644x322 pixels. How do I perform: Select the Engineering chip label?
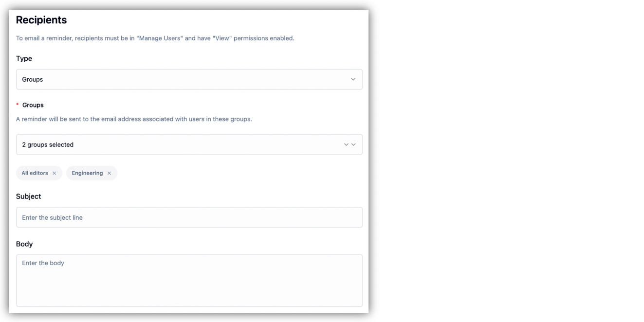pos(87,173)
